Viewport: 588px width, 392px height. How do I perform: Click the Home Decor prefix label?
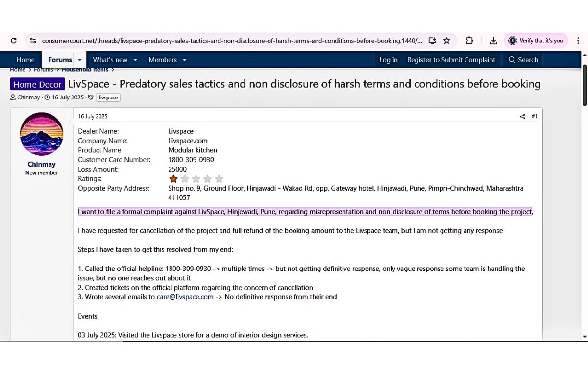[37, 84]
